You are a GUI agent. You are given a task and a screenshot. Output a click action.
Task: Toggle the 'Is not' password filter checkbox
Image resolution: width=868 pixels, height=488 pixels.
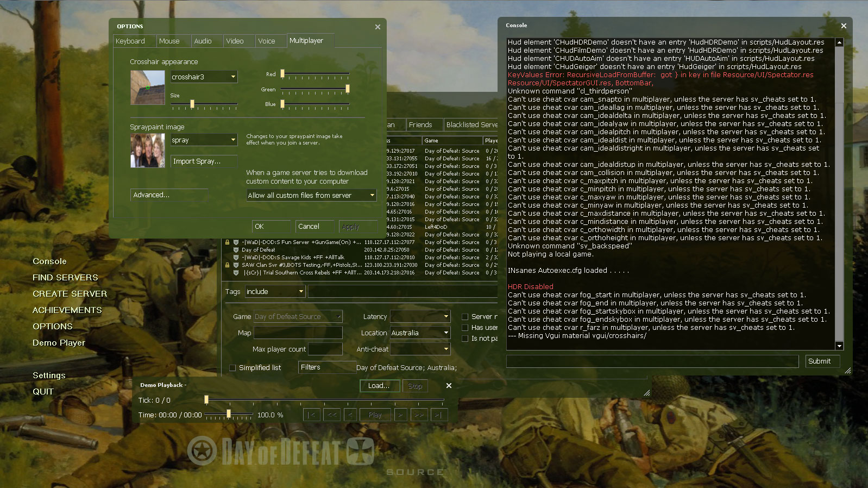[x=465, y=339]
